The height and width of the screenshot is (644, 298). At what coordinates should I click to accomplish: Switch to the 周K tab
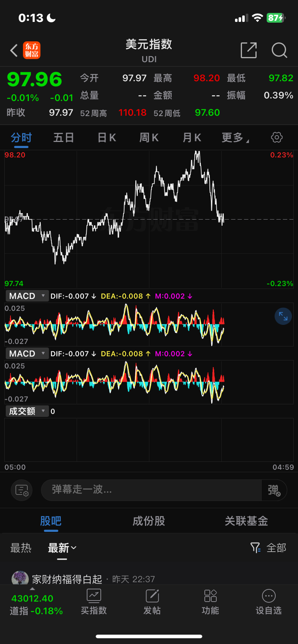pyautogui.click(x=149, y=137)
